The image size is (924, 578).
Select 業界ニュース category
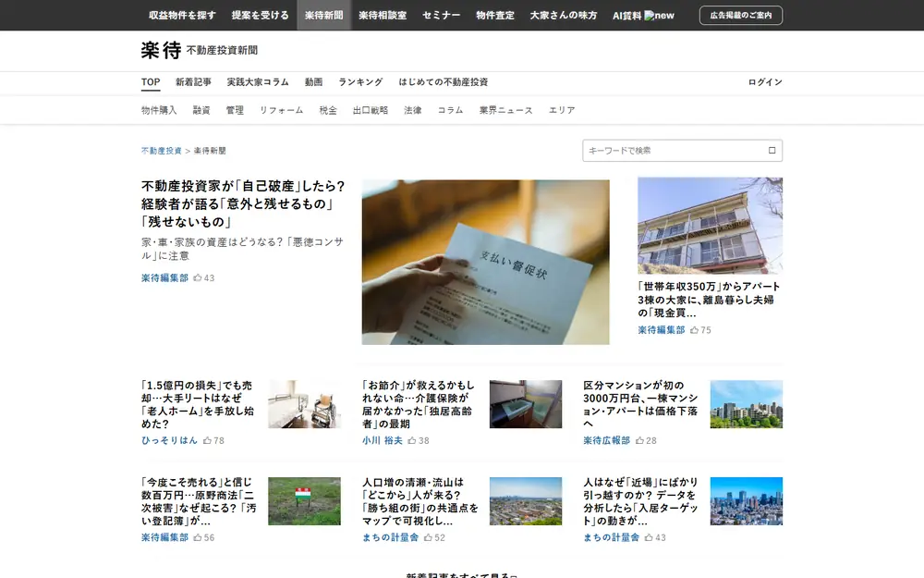click(x=506, y=110)
